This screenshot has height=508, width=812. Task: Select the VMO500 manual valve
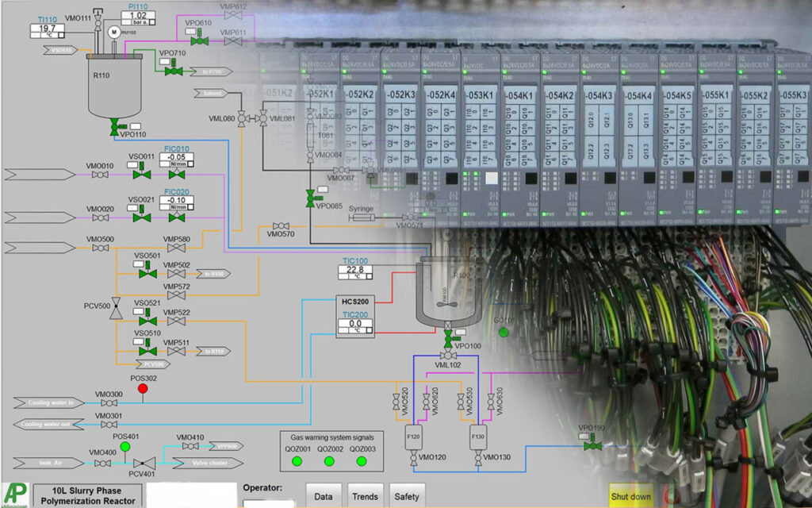click(x=100, y=248)
